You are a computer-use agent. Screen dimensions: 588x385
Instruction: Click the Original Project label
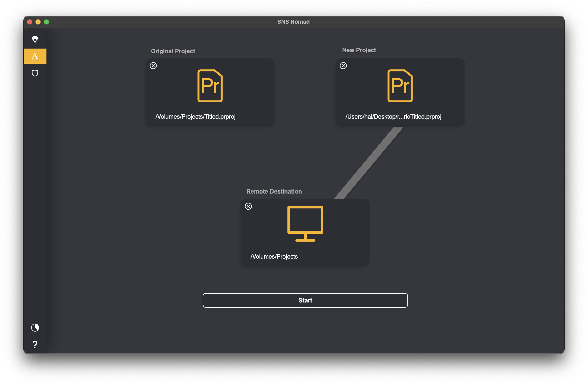[x=173, y=51]
